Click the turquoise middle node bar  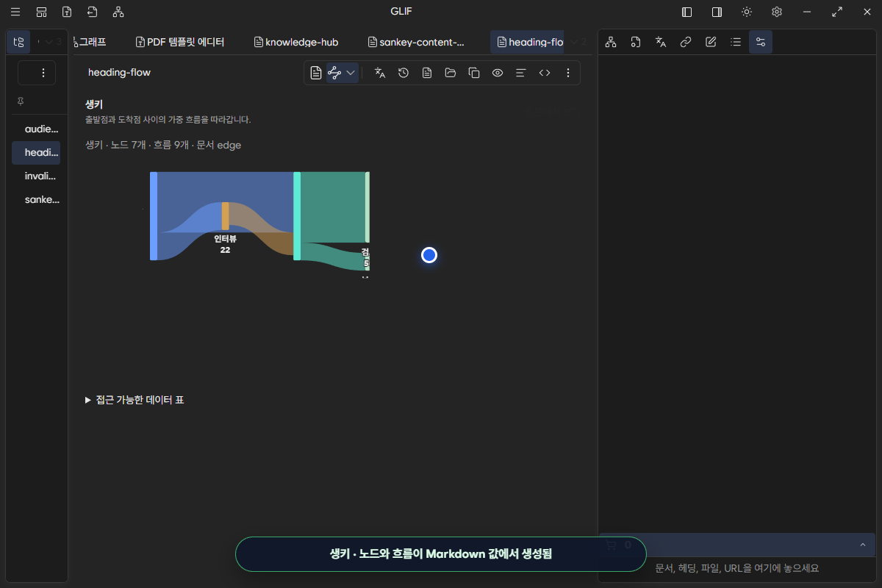point(297,216)
